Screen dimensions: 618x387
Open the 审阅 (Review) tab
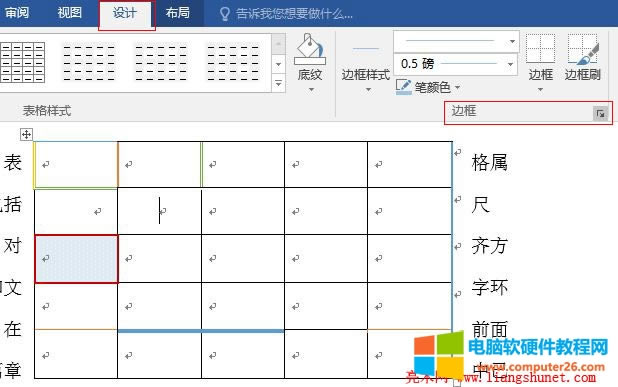click(x=17, y=13)
